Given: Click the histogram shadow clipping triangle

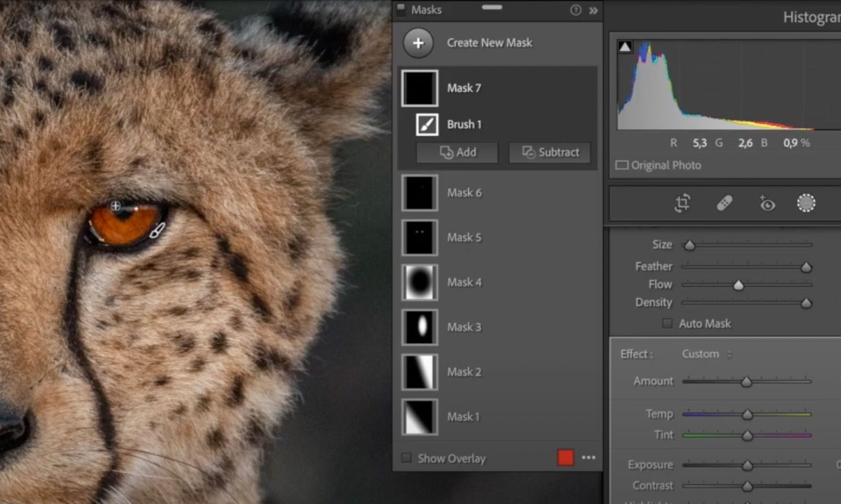Looking at the screenshot, I should 624,47.
